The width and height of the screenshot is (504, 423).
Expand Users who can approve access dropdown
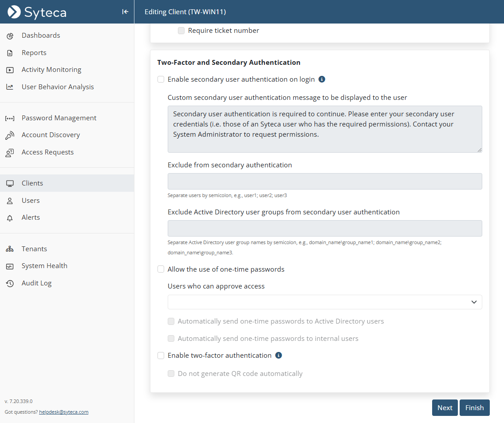click(324, 302)
